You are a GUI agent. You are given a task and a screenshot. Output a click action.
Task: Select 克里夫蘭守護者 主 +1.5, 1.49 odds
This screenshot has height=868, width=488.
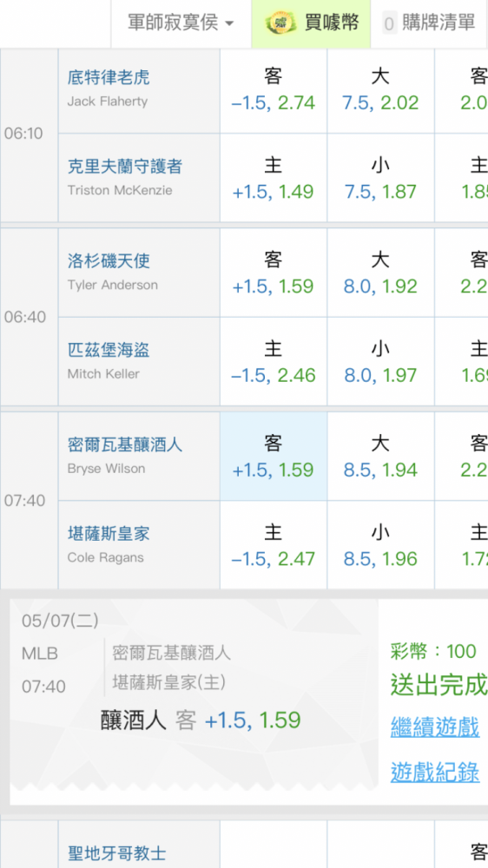273,178
